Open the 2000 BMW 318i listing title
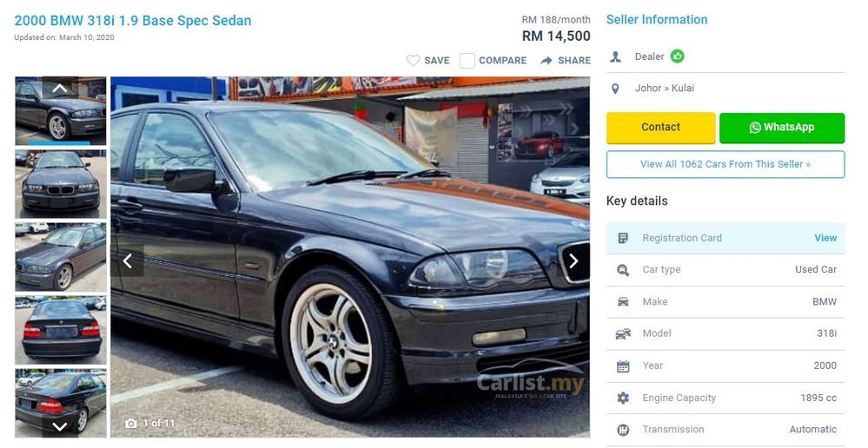The image size is (868, 448). (x=133, y=21)
